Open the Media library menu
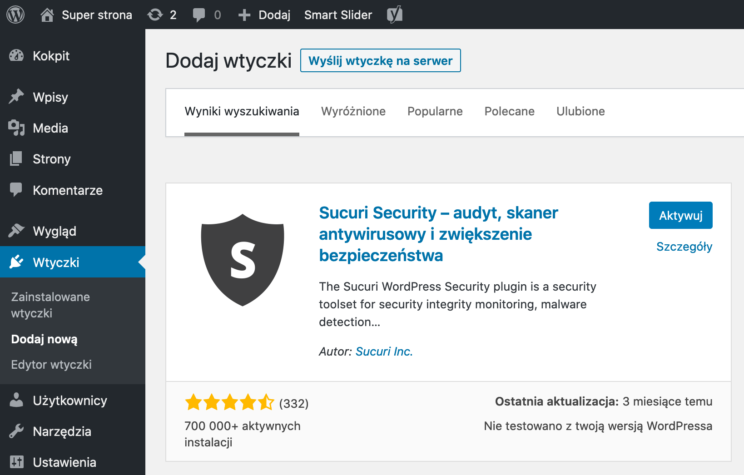This screenshot has height=475, width=744. [x=50, y=128]
